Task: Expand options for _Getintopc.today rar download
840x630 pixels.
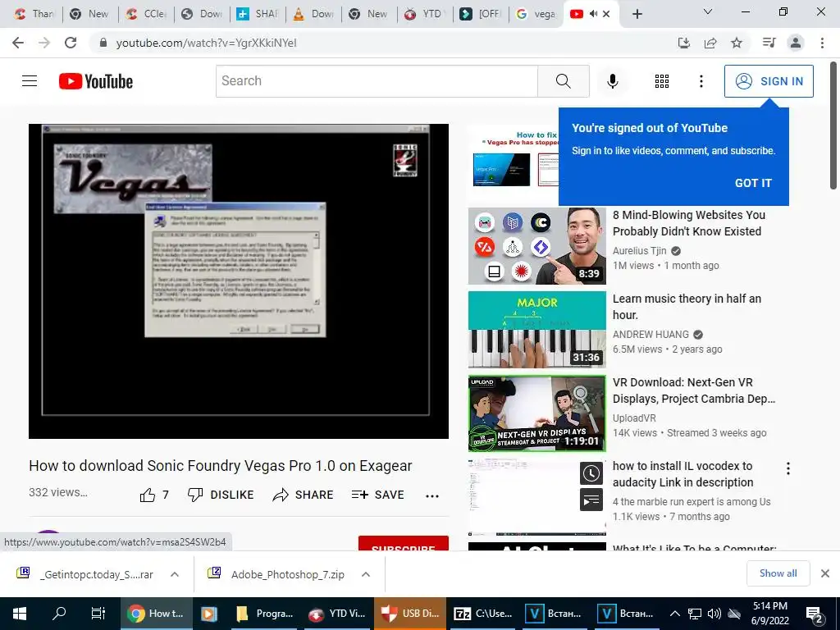Action: [x=175, y=574]
